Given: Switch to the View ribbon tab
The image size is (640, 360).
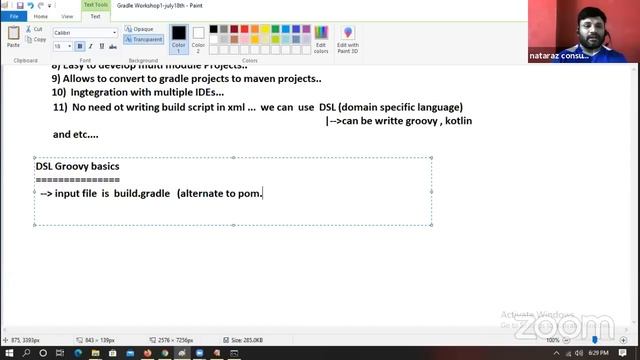Looking at the screenshot, I should click(x=67, y=16).
